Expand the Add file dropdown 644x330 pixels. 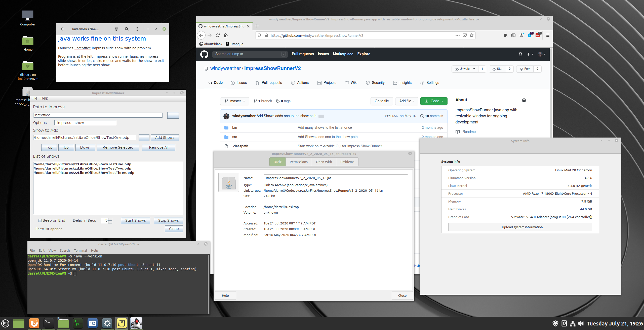point(406,101)
